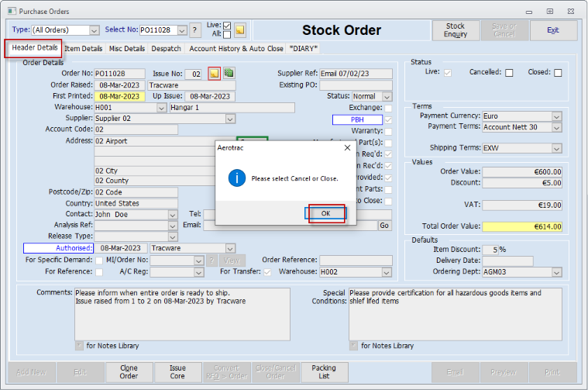The height and width of the screenshot is (390, 588).
Task: Click the Exit button
Action: pos(553,30)
